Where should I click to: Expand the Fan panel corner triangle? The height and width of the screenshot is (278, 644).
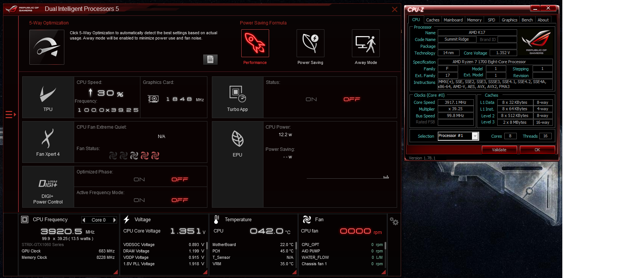pos(384,272)
